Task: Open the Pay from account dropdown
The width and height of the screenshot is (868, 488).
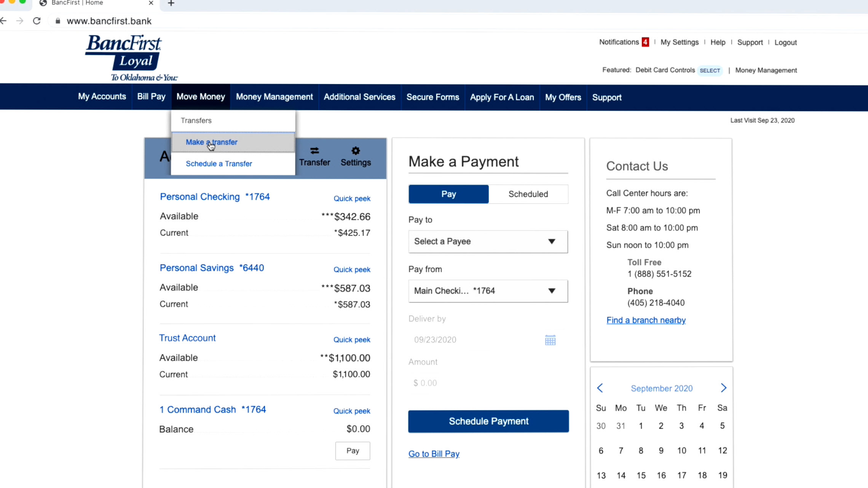Action: point(488,291)
